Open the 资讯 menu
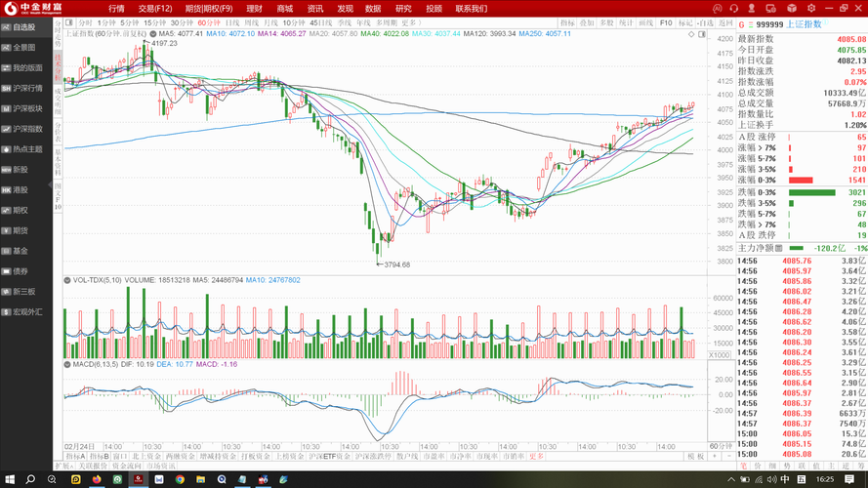Screen dimensions: 868x488 315,9
